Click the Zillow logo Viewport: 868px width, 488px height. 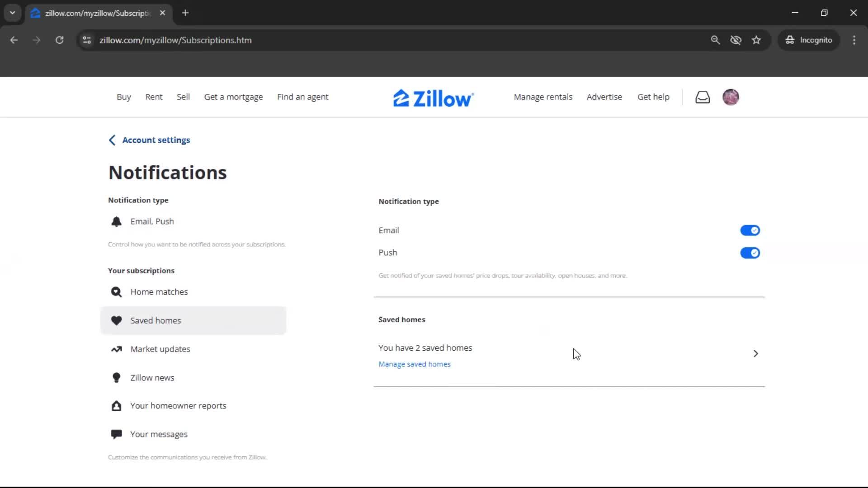(x=433, y=98)
